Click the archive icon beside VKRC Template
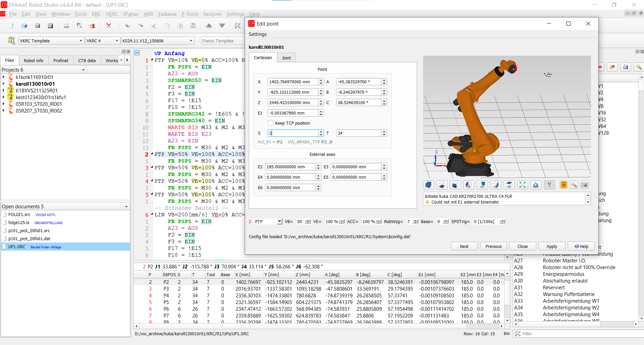 click(x=11, y=41)
